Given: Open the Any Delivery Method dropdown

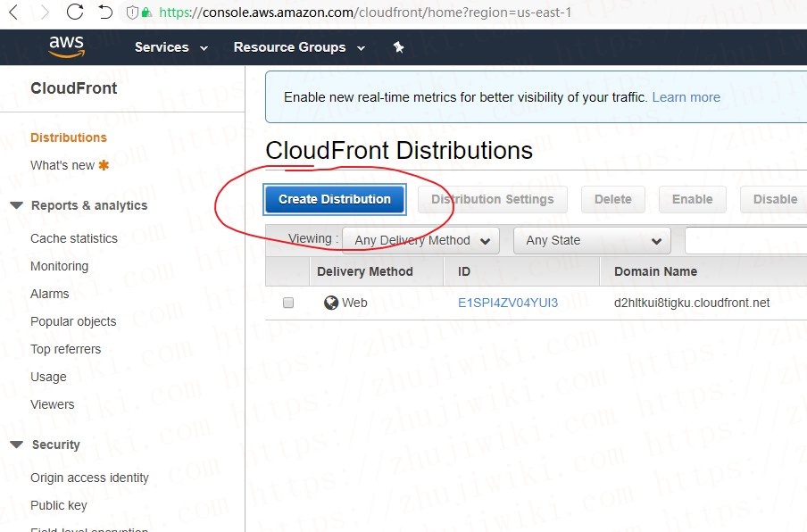Looking at the screenshot, I should point(422,240).
